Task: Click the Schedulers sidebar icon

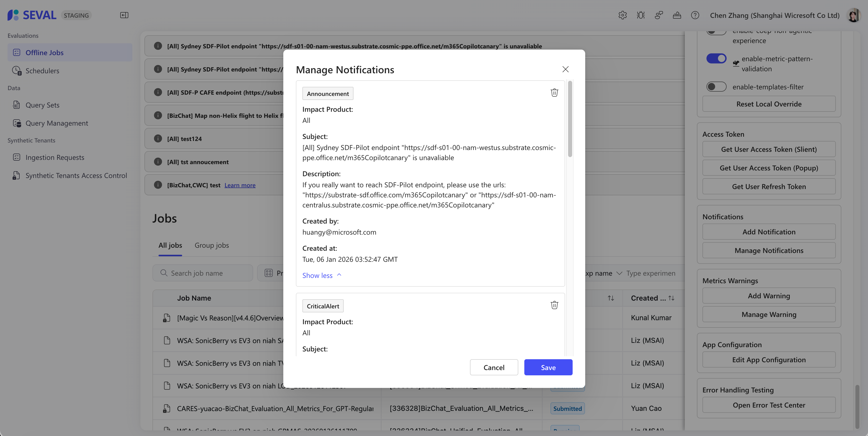Action: [17, 71]
